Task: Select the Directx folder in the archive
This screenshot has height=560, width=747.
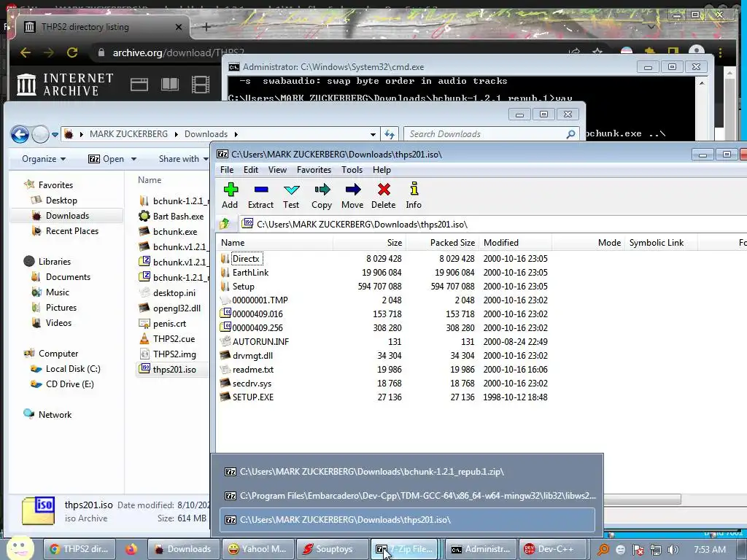Action: [x=247, y=259]
